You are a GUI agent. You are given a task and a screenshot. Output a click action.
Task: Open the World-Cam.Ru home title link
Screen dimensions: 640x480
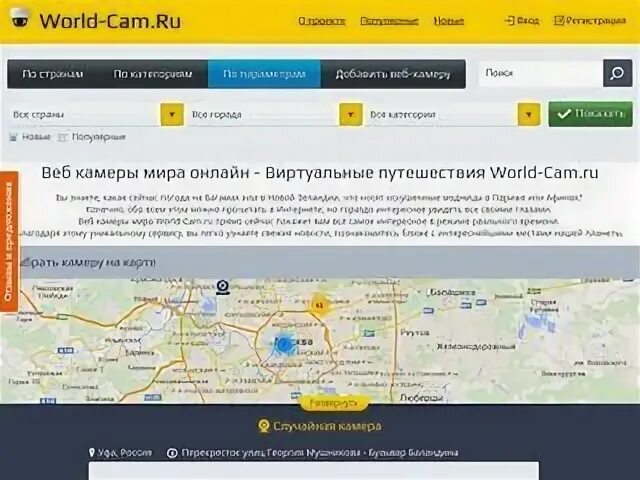pos(110,21)
